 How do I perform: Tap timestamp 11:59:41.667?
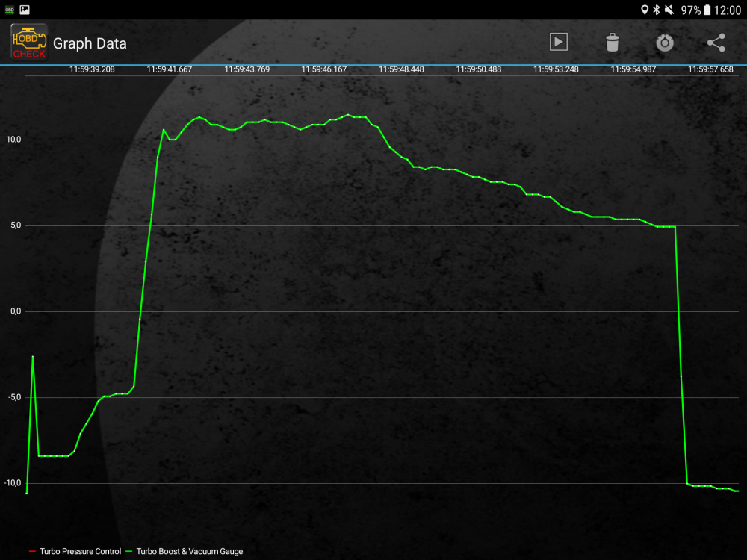click(x=169, y=69)
